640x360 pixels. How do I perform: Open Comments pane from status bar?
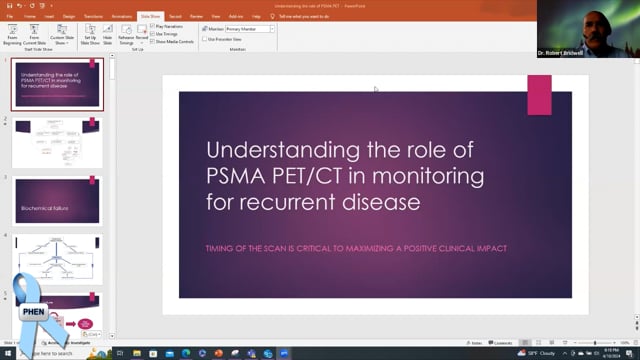coord(500,343)
